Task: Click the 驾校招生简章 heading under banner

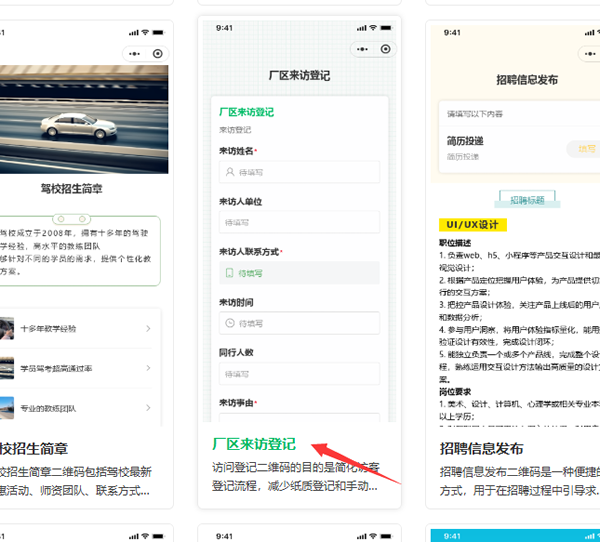Action: click(72, 189)
